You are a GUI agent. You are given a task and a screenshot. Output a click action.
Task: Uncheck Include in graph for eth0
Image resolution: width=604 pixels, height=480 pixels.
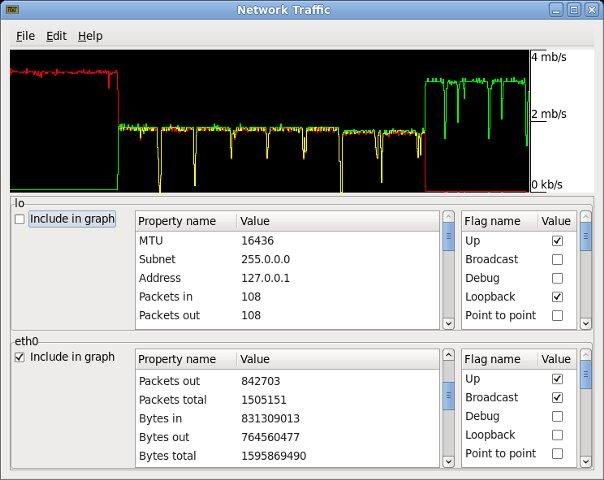pyautogui.click(x=20, y=357)
